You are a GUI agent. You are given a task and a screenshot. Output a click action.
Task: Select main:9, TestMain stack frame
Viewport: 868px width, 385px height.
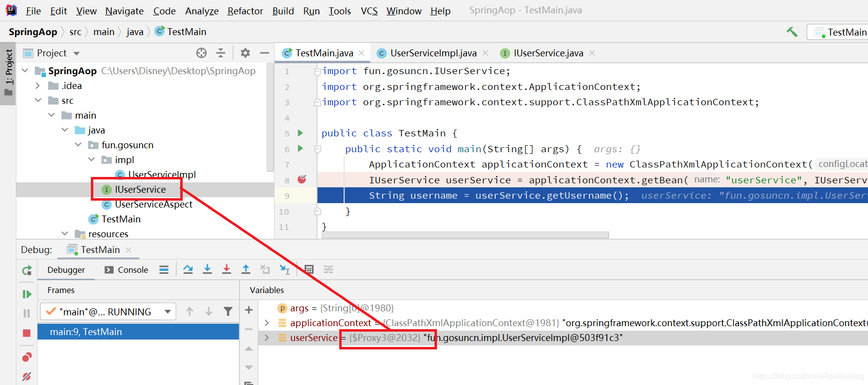coord(138,332)
